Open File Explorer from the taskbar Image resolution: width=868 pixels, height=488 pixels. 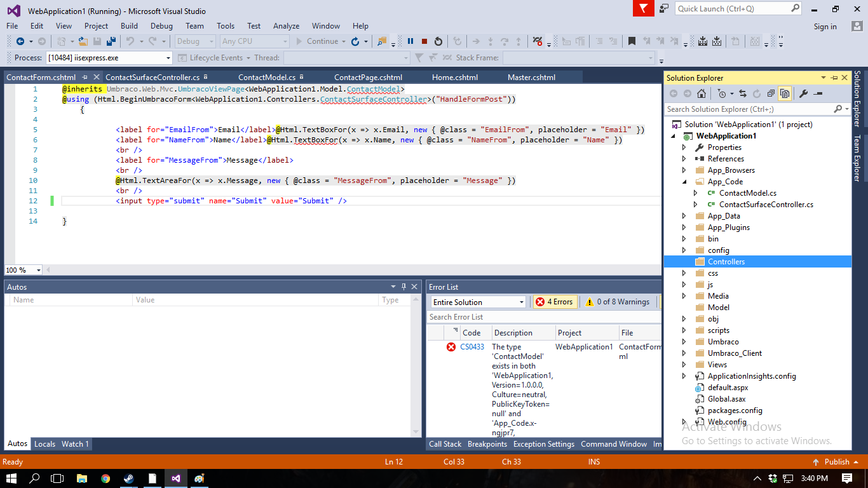click(x=81, y=478)
